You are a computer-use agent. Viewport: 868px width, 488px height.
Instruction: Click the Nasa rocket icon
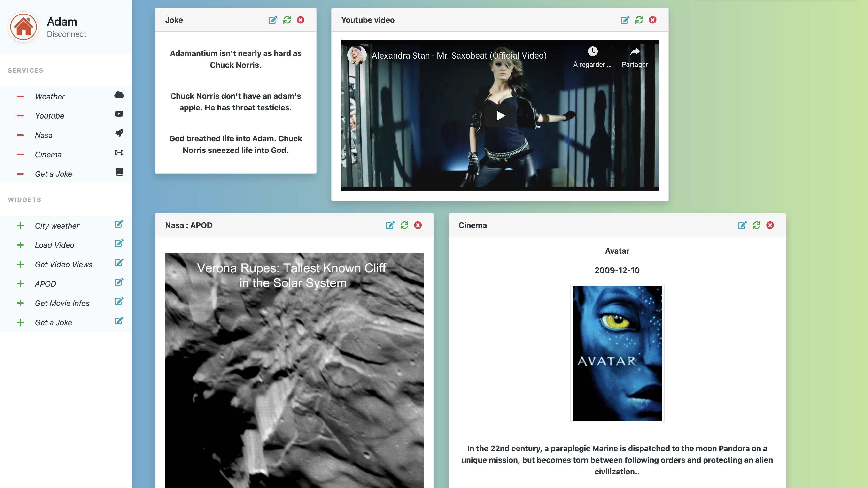tap(119, 133)
